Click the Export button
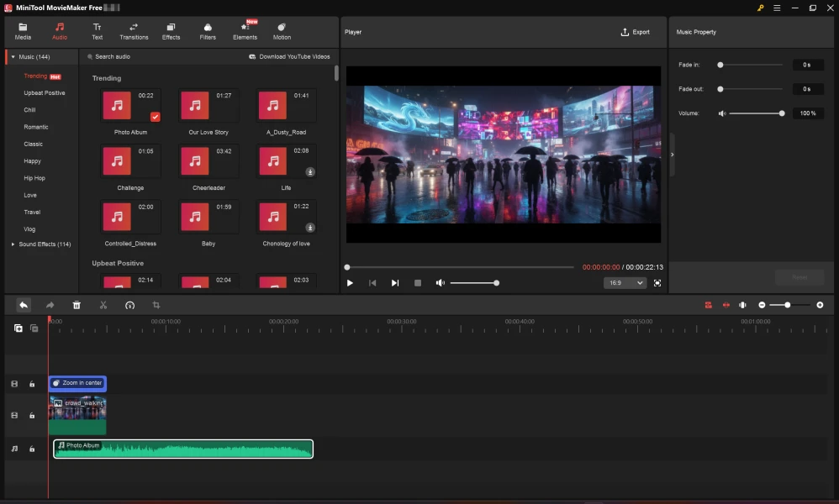 point(635,32)
